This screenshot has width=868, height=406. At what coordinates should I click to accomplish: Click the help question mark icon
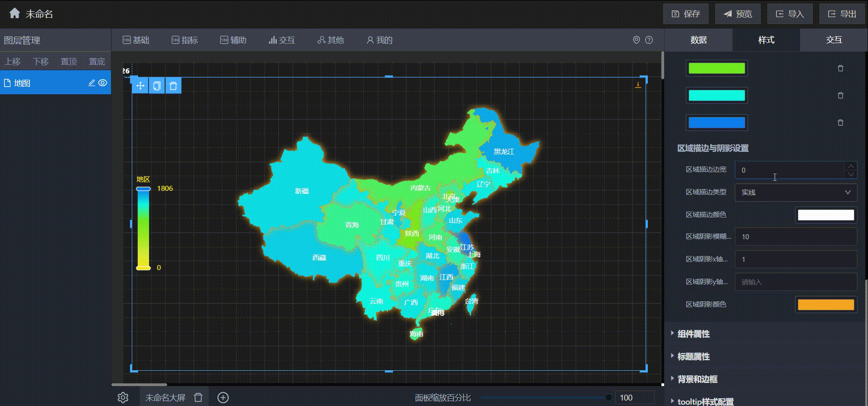pyautogui.click(x=649, y=40)
